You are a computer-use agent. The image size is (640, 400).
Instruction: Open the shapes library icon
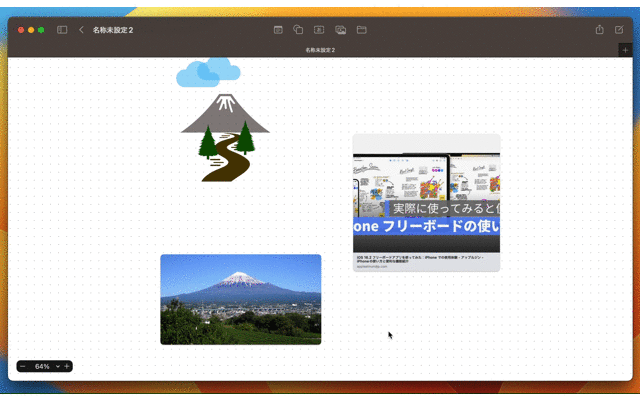point(298,29)
